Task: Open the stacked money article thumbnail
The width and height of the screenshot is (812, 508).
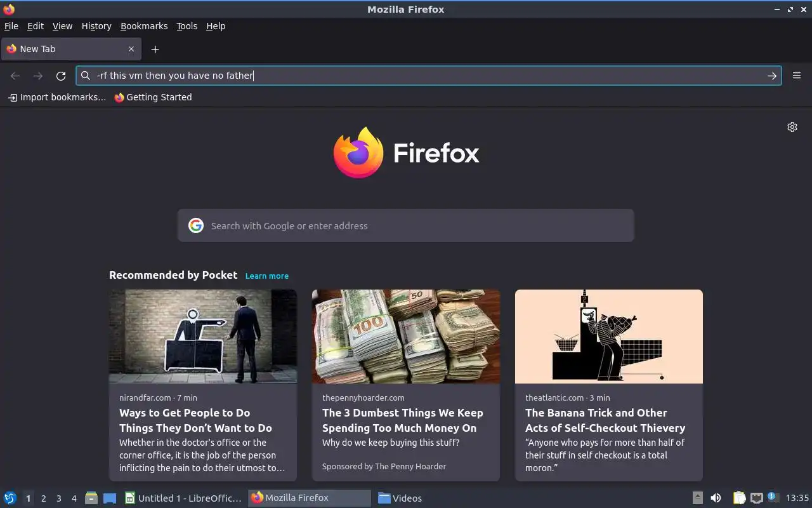Action: (406, 337)
